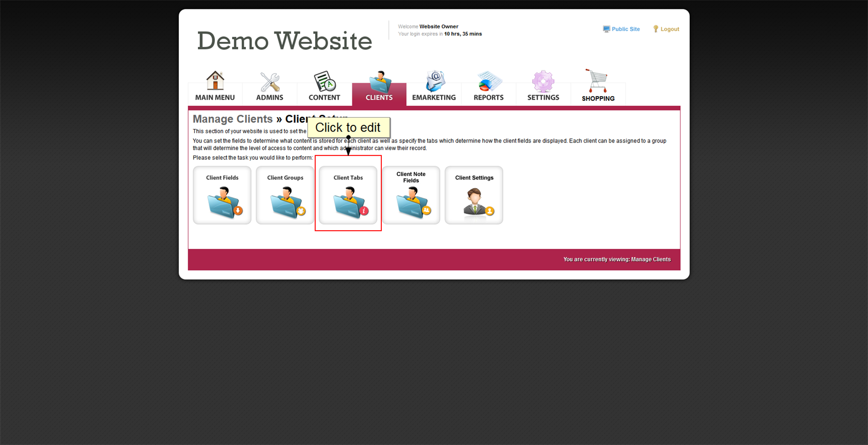Switch to the active Clients tab

(379, 88)
